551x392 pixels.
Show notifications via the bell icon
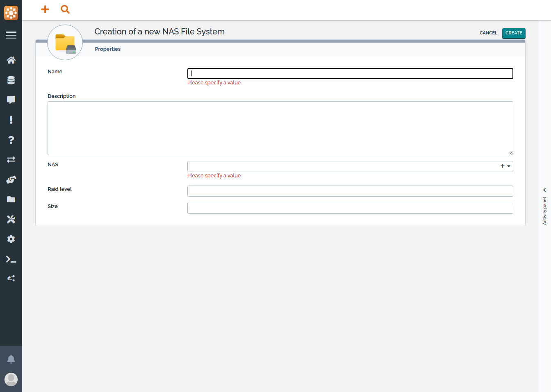click(x=11, y=359)
